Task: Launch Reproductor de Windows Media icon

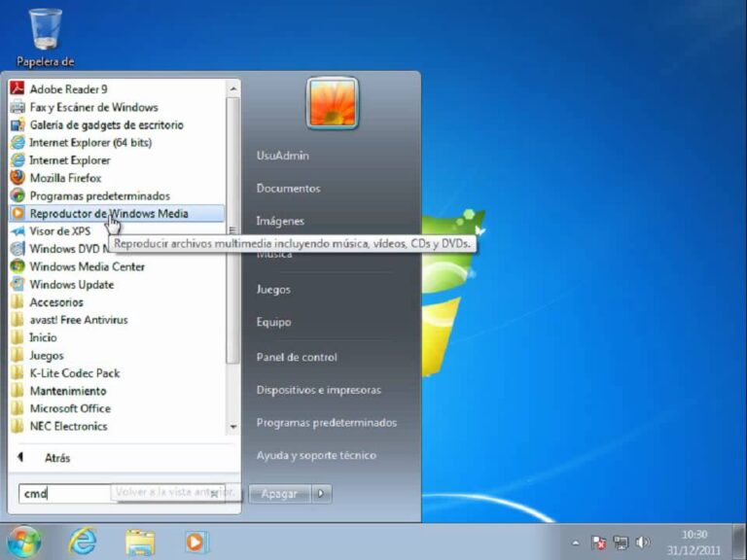Action: click(x=18, y=213)
